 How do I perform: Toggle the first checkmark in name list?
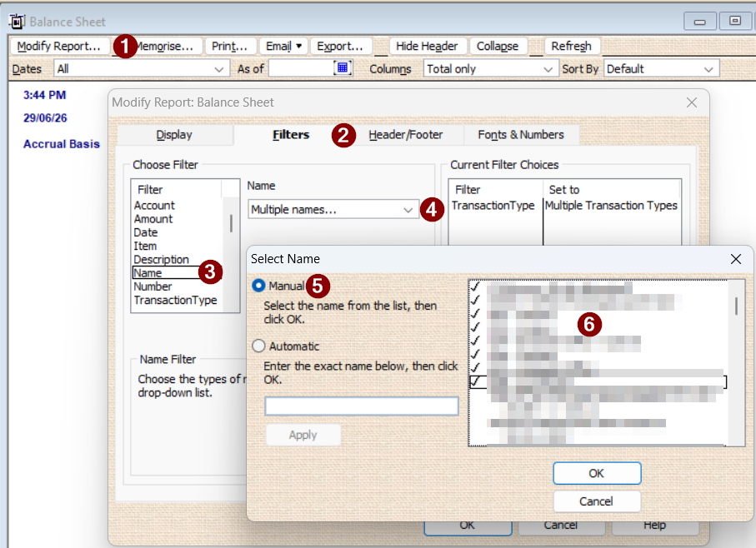[476, 286]
